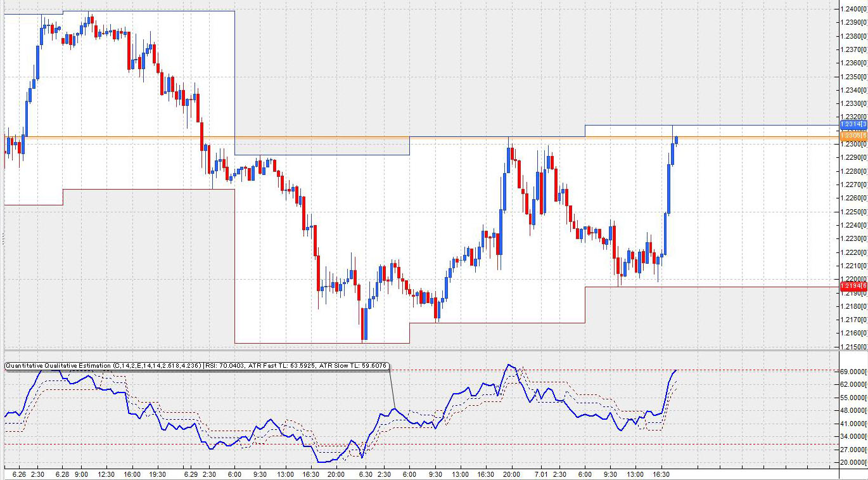Click the 1.2240 price axis label

[x=855, y=225]
